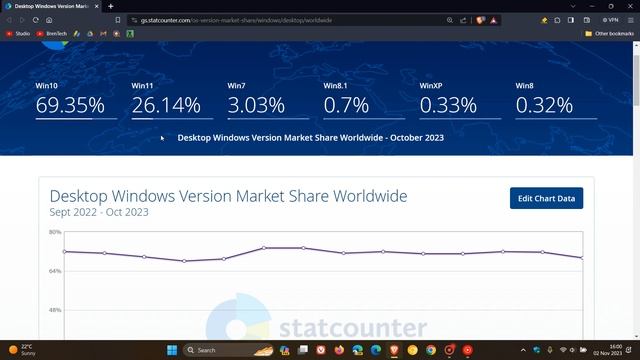This screenshot has height=360, width=640.
Task: Open the taskbar clock and date
Action: [x=608, y=350]
